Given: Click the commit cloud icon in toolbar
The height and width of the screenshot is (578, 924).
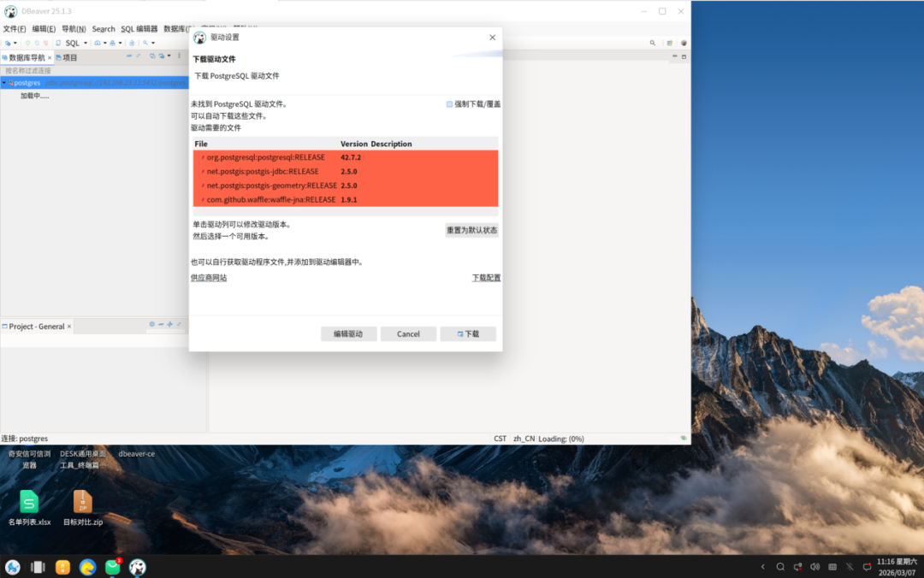Looking at the screenshot, I should (x=98, y=43).
